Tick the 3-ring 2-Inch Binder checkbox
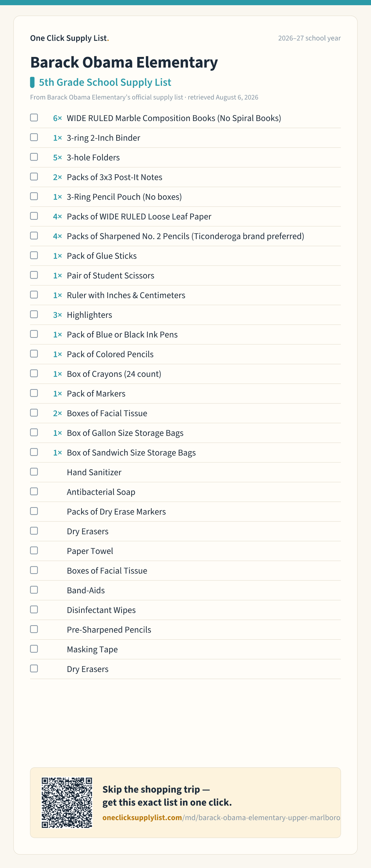371x868 pixels. point(34,137)
